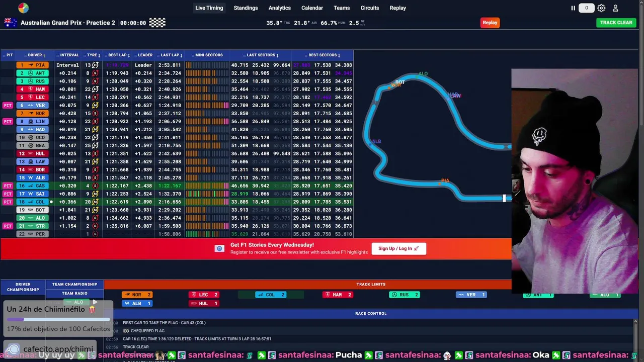Viewport: 644px width, 362px height.
Task: Click the Australian flag icon
Action: 11,23
